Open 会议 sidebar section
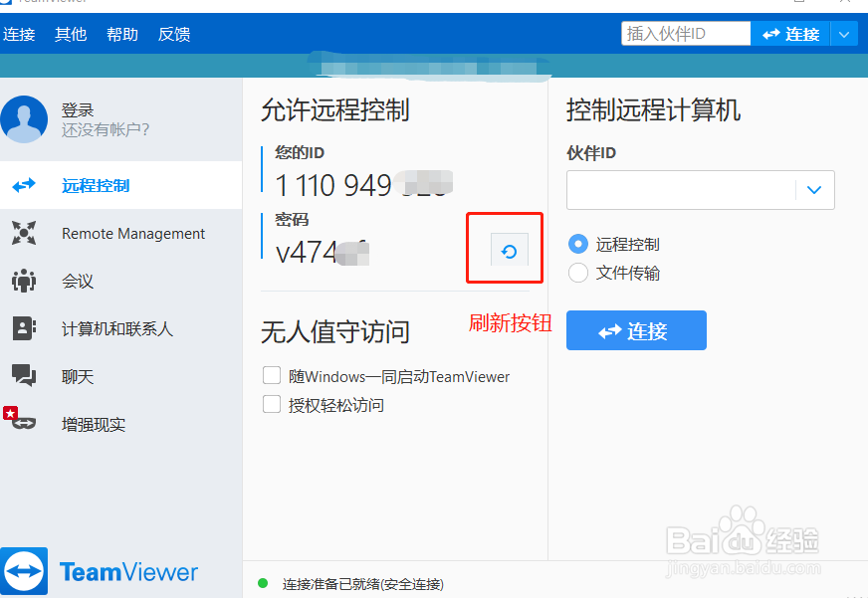Screen dimensions: 868x598 (120, 281)
